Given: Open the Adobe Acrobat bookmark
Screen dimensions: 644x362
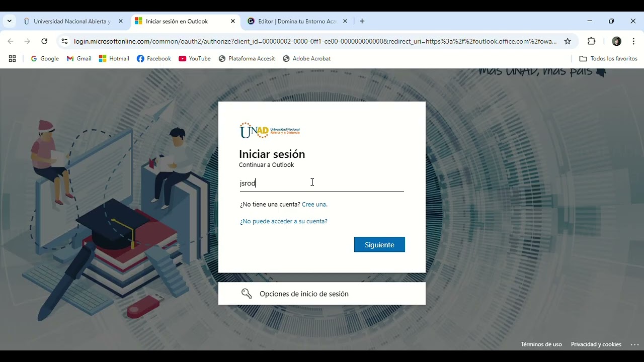Looking at the screenshot, I should point(306,59).
